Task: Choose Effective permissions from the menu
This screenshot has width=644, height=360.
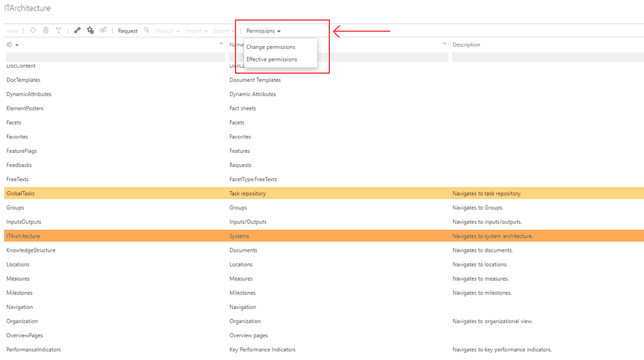Action: point(272,59)
